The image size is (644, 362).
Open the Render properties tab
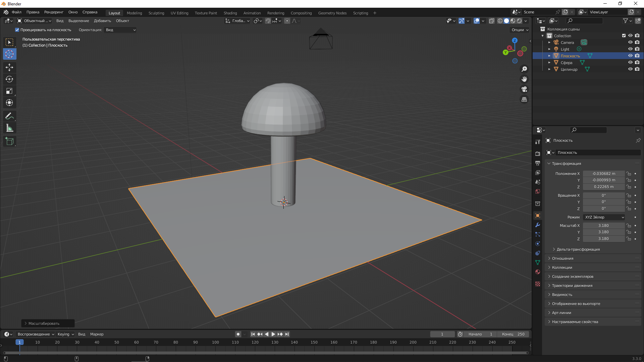point(538,154)
